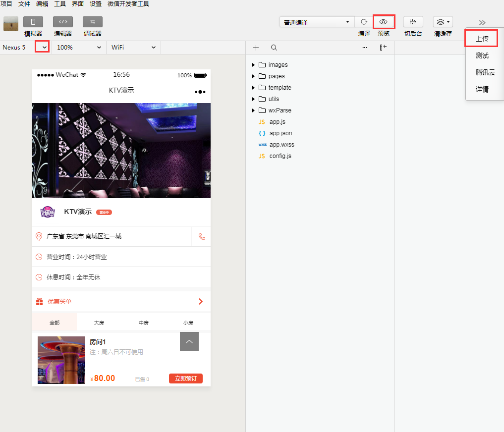Image resolution: width=504 pixels, height=432 pixels.
Task: Click the KTV shop logo icon
Action: tap(48, 212)
